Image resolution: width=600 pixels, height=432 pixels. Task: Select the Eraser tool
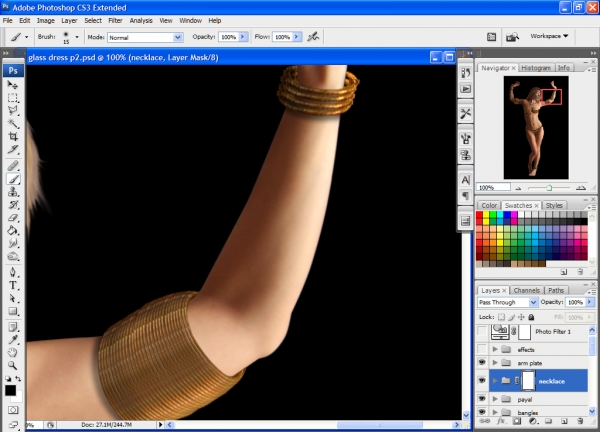coord(13,217)
